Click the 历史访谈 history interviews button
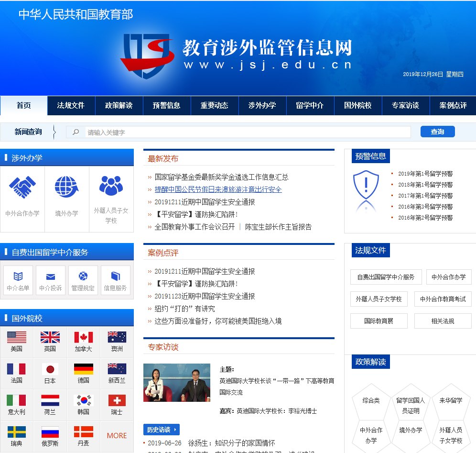The image size is (476, 453). [161, 430]
